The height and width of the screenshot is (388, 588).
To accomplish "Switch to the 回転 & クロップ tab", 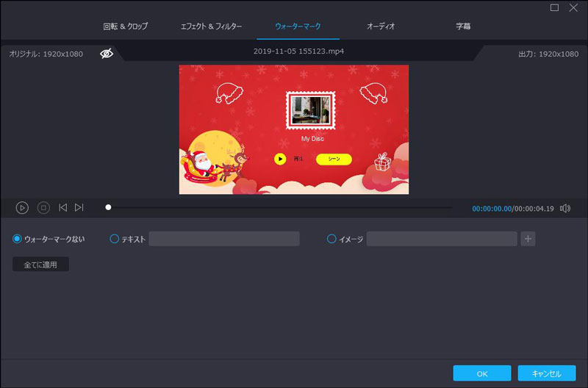I will (125, 26).
